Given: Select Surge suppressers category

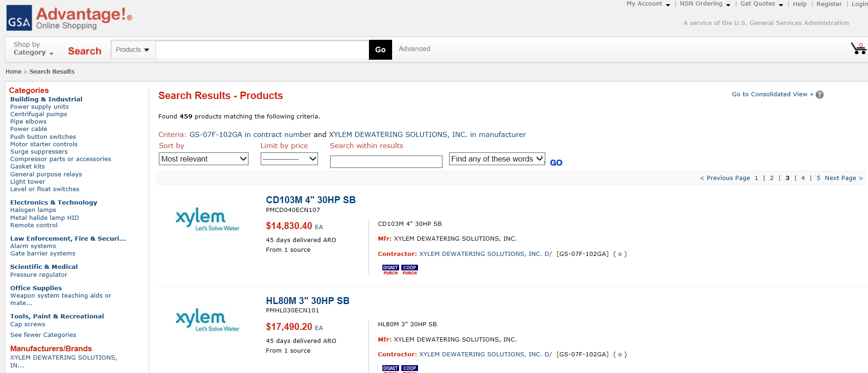Looking at the screenshot, I should pyautogui.click(x=39, y=151).
